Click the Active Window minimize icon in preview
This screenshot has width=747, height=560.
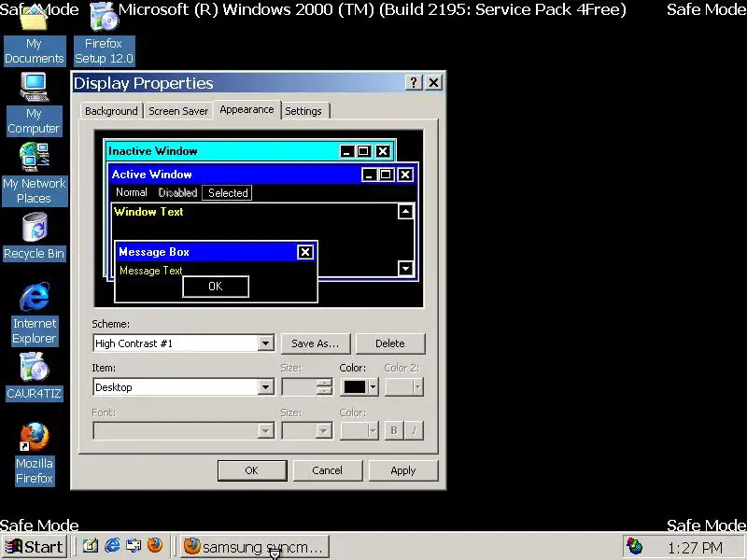[369, 175]
